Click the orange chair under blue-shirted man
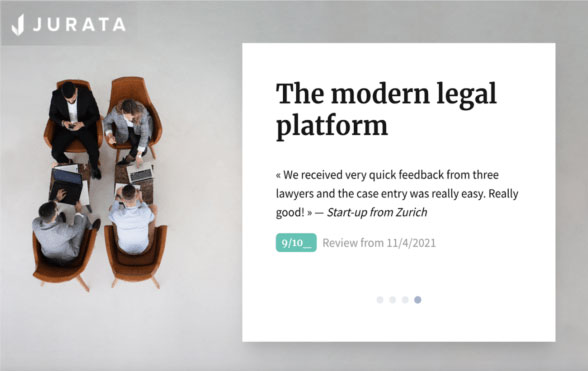Screen dimensions: 588x371 pyautogui.click(x=135, y=255)
